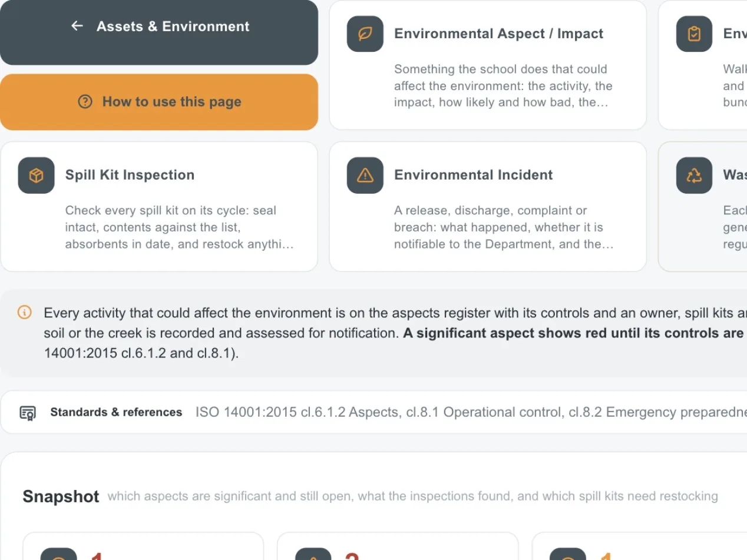Viewport: 747px width, 560px height.
Task: Click the certificate icon beside Standards & references
Action: click(28, 412)
